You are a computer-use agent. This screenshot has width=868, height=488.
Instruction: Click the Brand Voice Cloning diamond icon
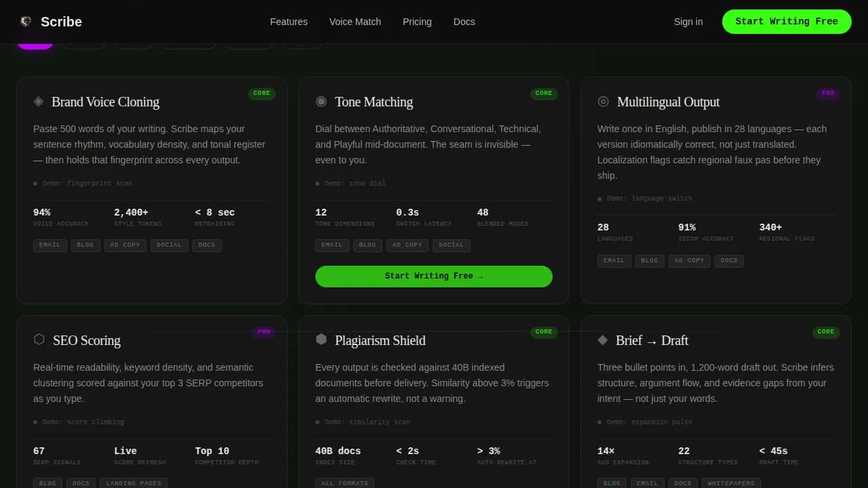[x=39, y=102]
